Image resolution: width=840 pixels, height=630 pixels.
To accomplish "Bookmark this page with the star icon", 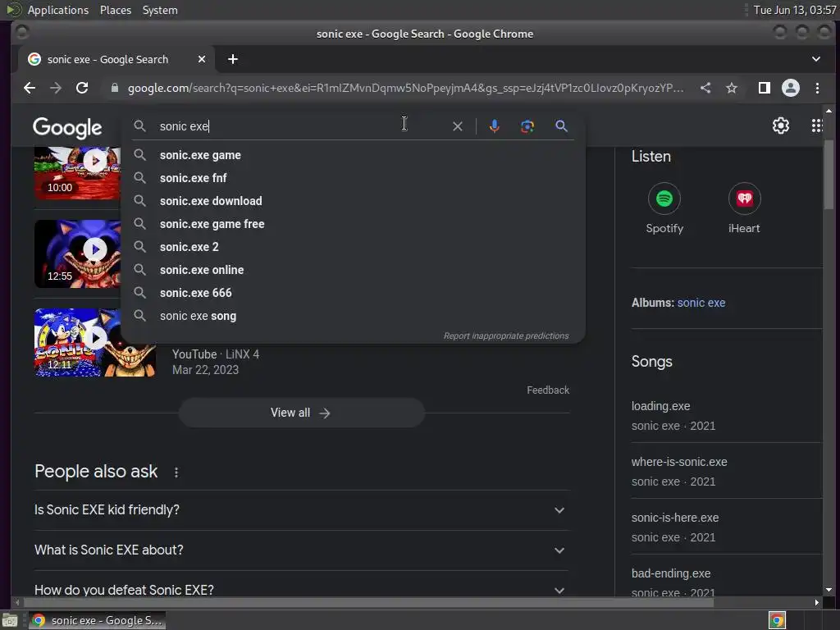I will tap(732, 88).
